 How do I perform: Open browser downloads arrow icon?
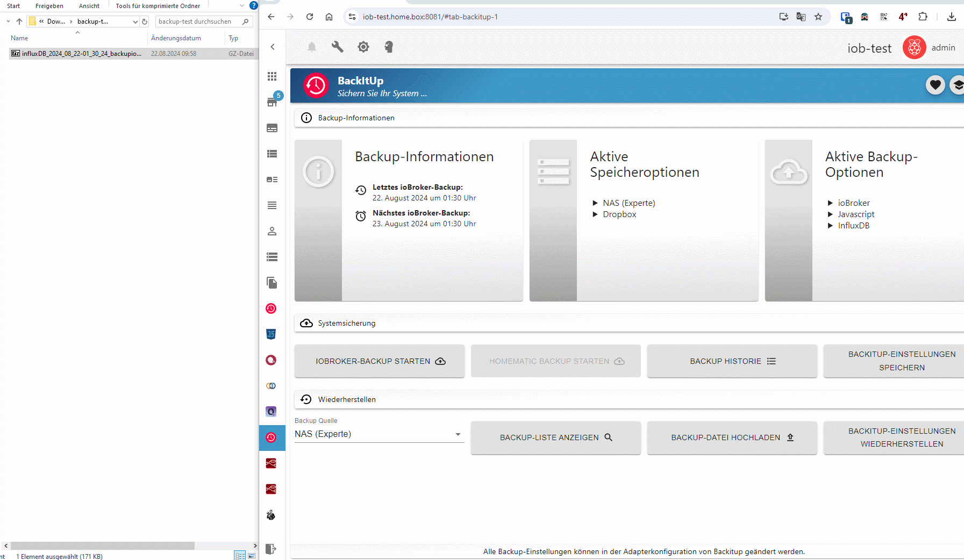pyautogui.click(x=952, y=17)
